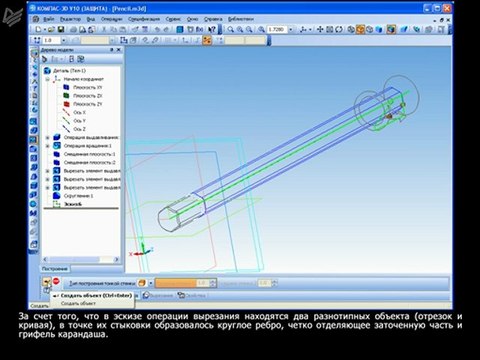Expand the Операция вращения:1 node
This screenshot has height=360, width=480.
(47, 146)
